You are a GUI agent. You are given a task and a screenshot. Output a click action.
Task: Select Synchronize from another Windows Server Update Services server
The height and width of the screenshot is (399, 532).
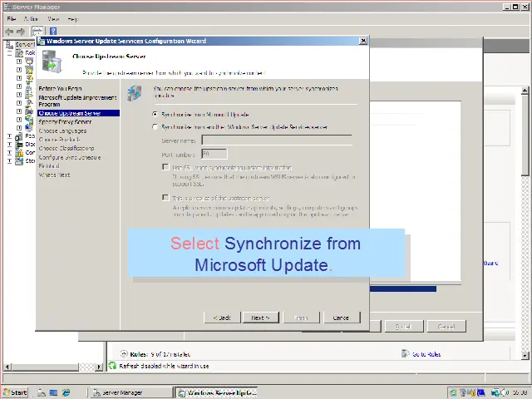click(155, 127)
